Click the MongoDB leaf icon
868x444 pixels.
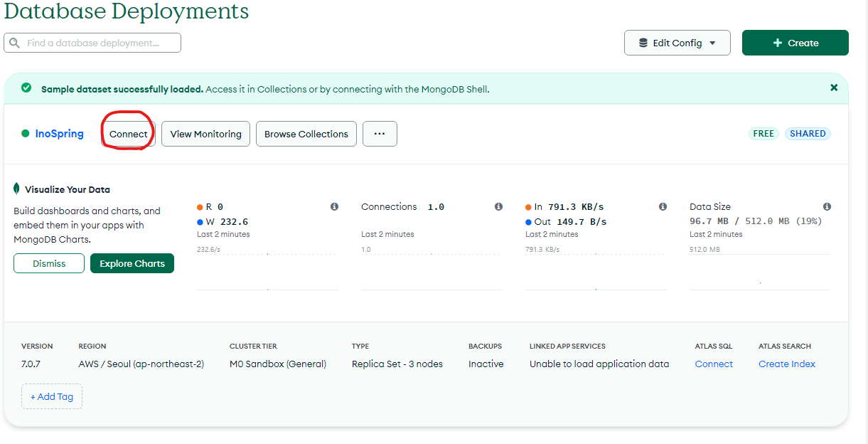[16, 189]
